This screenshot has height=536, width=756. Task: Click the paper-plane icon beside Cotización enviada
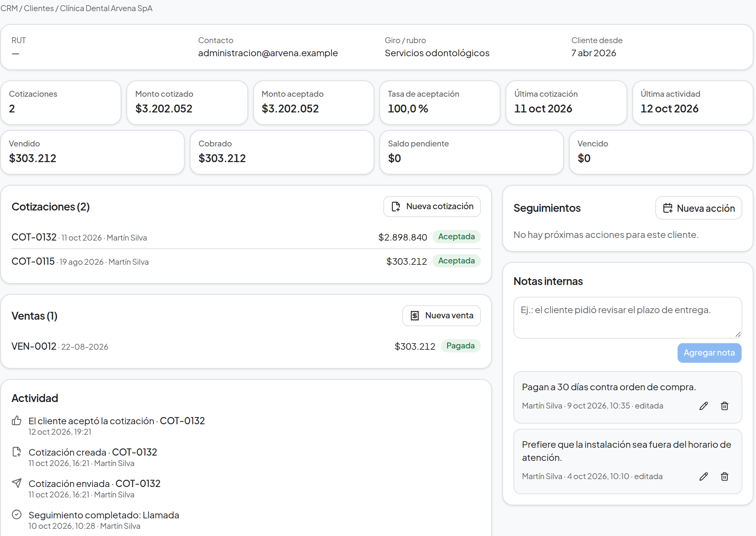pos(16,483)
